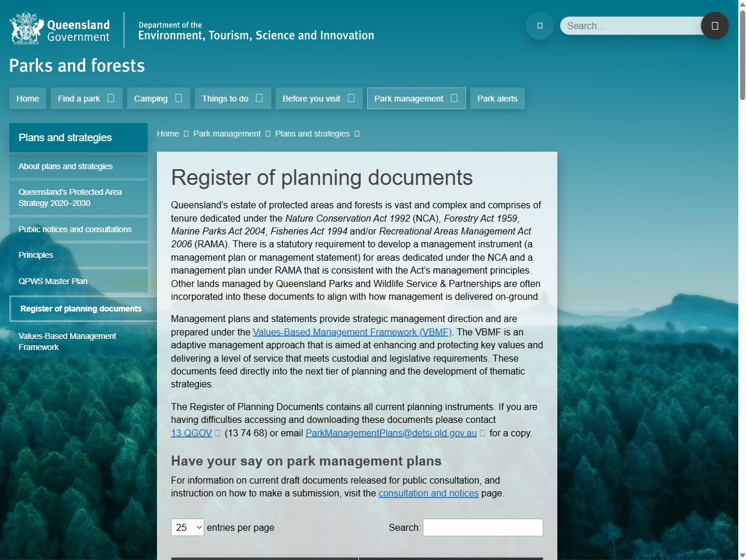Select the Home navigation item
Image resolution: width=747 pixels, height=560 pixels.
click(27, 98)
